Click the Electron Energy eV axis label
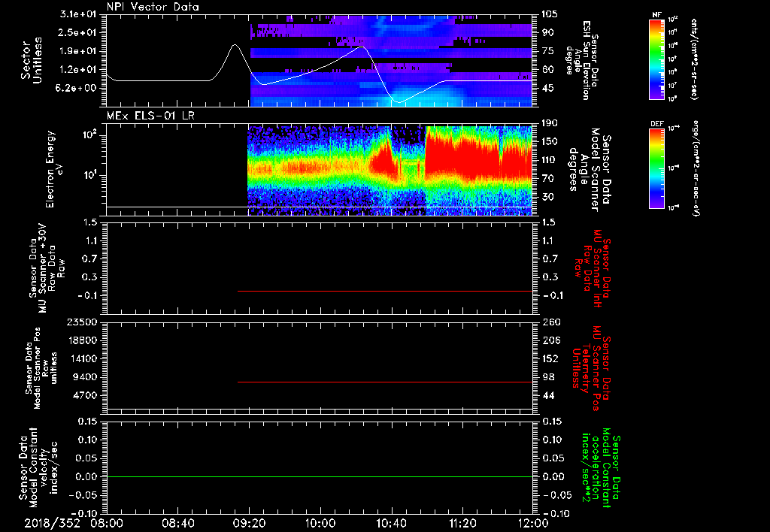 (x=53, y=169)
